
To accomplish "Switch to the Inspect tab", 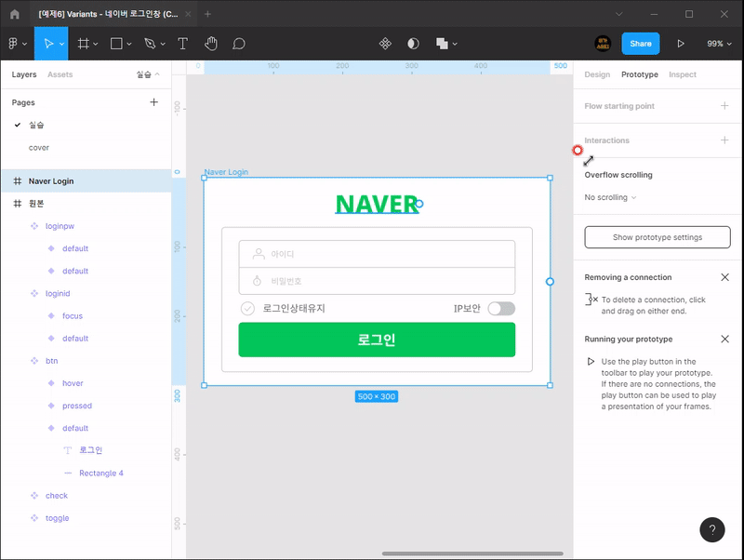I will pyautogui.click(x=683, y=74).
